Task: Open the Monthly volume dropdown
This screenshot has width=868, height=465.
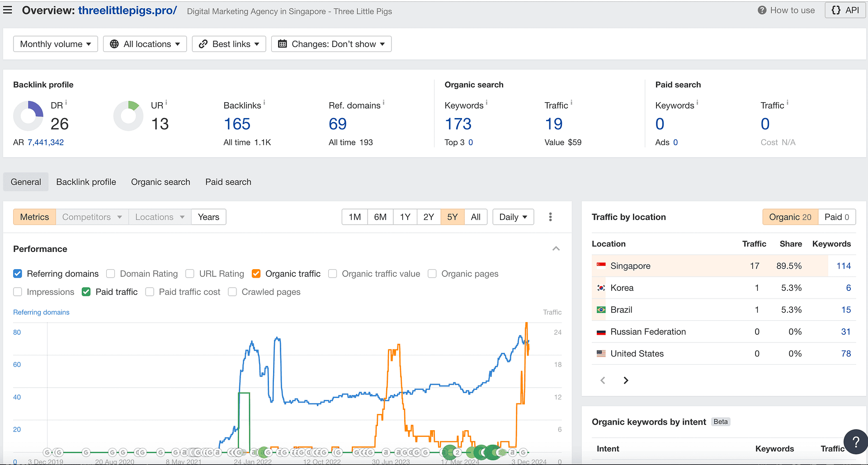Action: pyautogui.click(x=56, y=44)
